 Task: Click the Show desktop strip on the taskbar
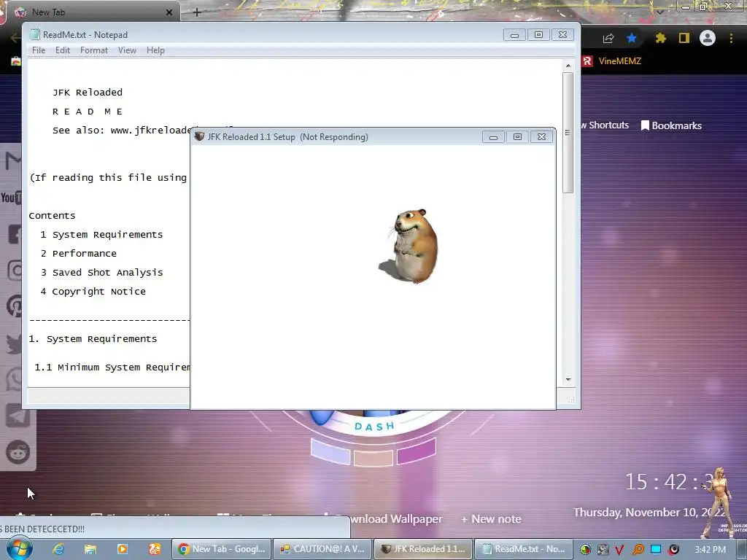[x=742, y=549]
